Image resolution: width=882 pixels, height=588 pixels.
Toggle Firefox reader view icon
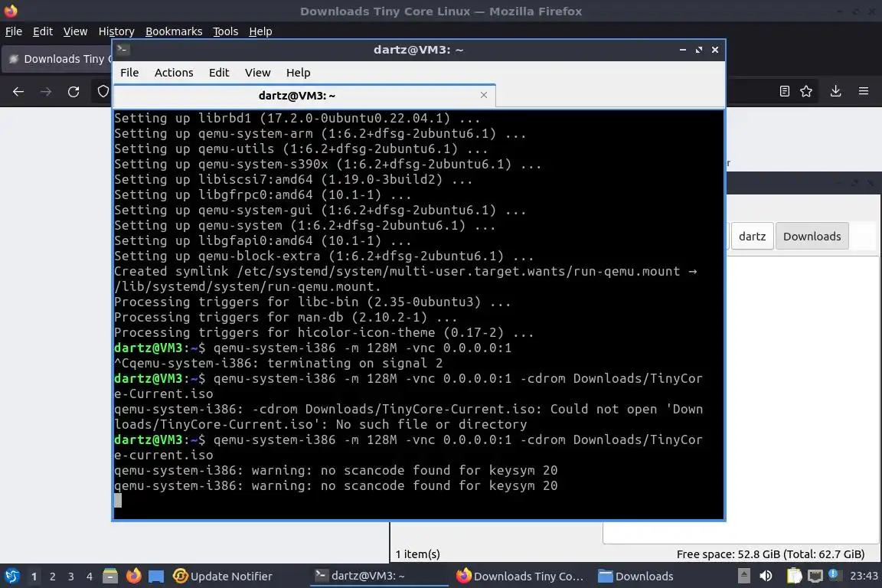(x=784, y=91)
